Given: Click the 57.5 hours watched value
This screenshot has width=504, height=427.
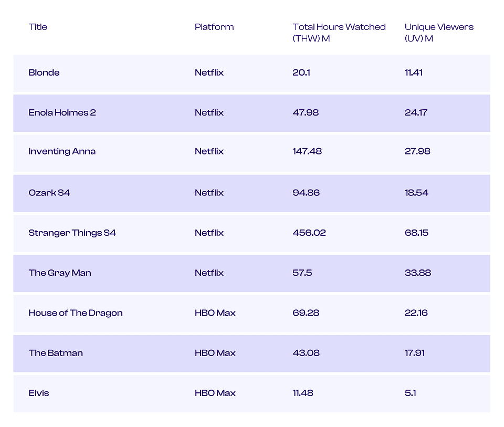Looking at the screenshot, I should [x=302, y=273].
